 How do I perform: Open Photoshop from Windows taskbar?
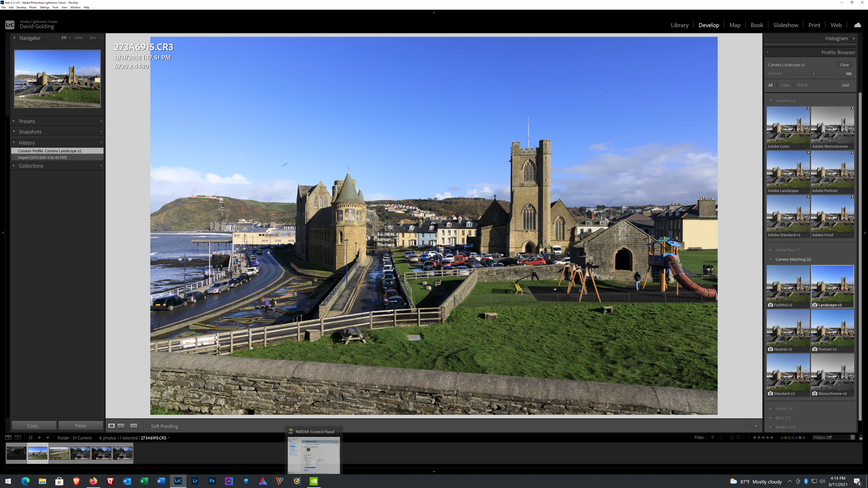pyautogui.click(x=212, y=481)
